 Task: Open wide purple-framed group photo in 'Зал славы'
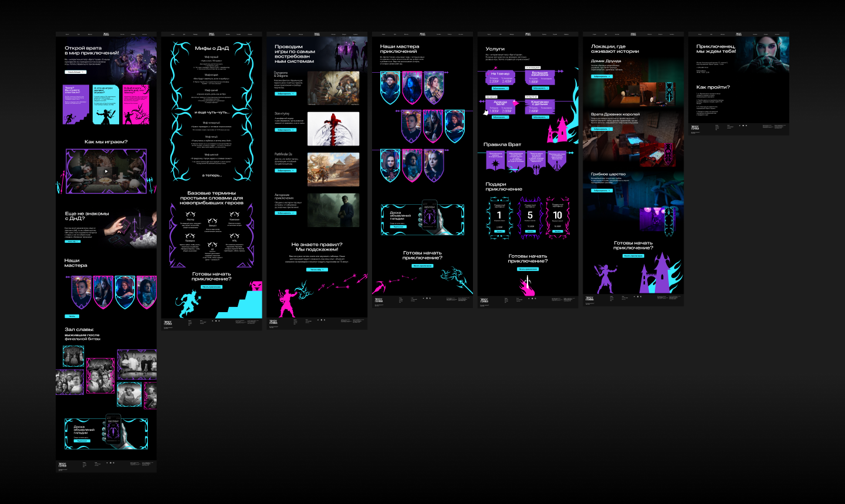[x=137, y=364]
